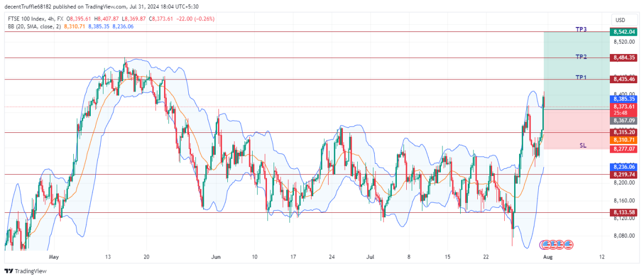Click the leftmost economic event flag icon
Viewport: 644px width, 279px height.
pos(546,243)
